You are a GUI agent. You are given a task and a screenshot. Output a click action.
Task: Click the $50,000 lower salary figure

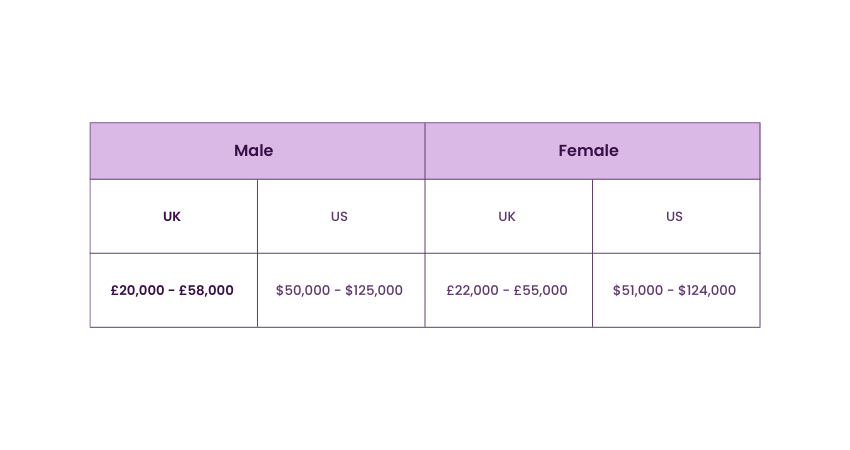tap(304, 291)
